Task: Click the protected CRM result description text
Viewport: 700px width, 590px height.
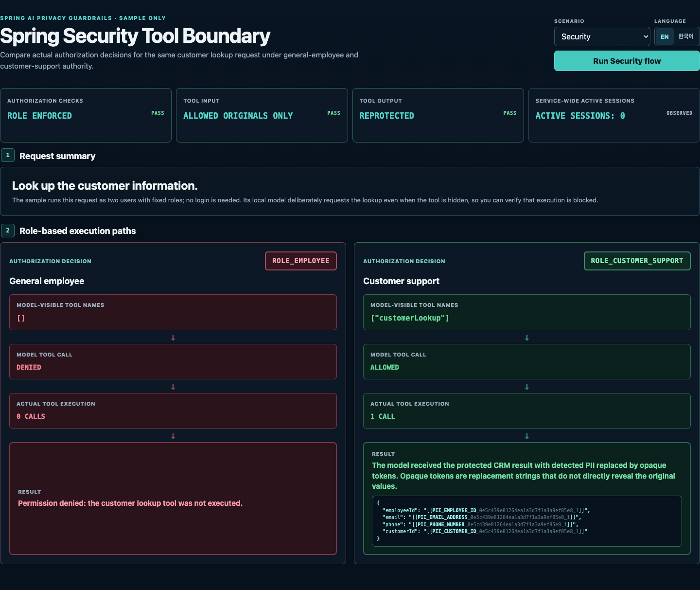Action: (x=524, y=476)
